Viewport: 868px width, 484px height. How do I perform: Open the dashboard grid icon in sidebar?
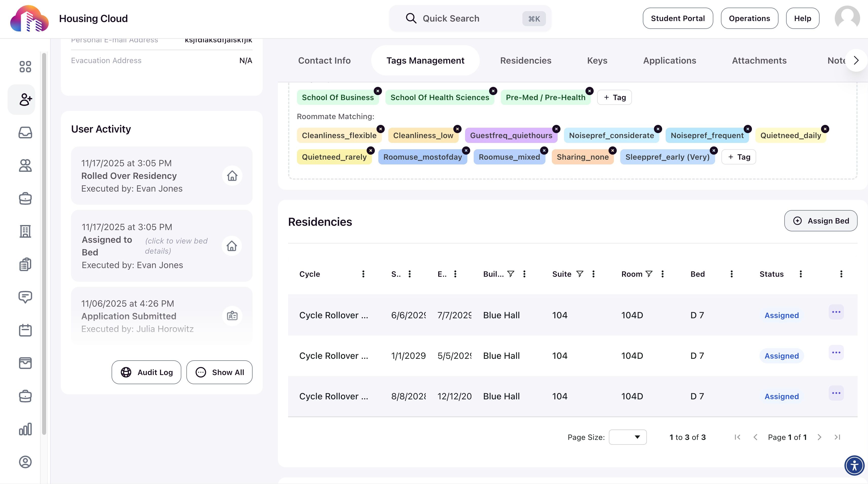(25, 66)
